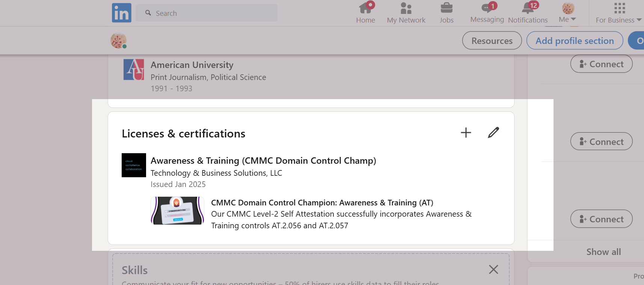Expand the For Business menu
This screenshot has width=644, height=285.
[x=618, y=13]
